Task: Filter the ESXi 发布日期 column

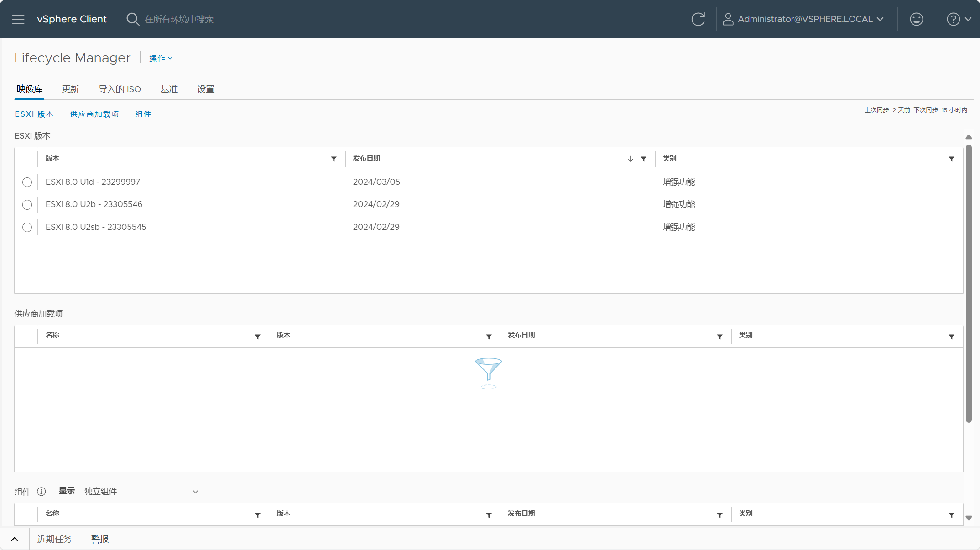Action: pyautogui.click(x=643, y=159)
